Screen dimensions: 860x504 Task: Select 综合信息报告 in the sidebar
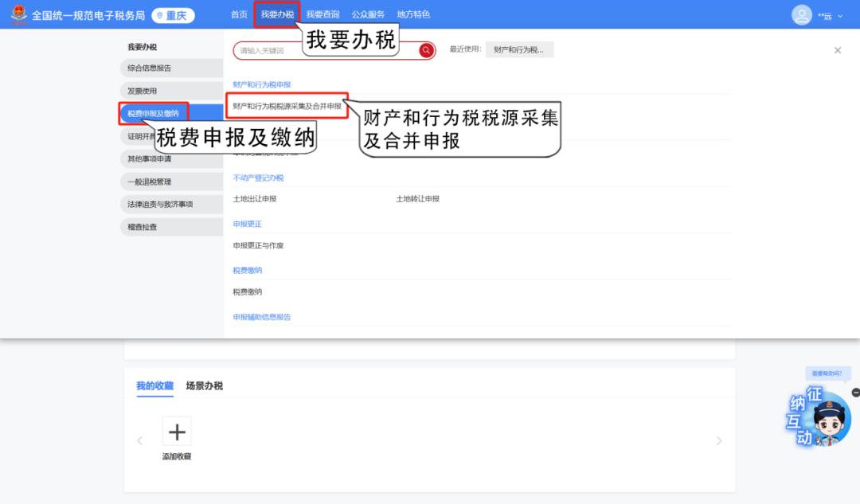point(150,68)
